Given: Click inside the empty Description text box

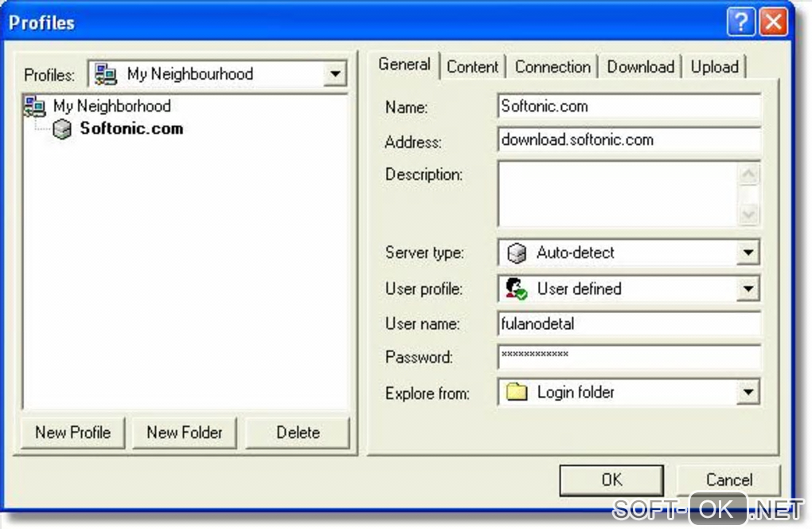Looking at the screenshot, I should [x=617, y=194].
